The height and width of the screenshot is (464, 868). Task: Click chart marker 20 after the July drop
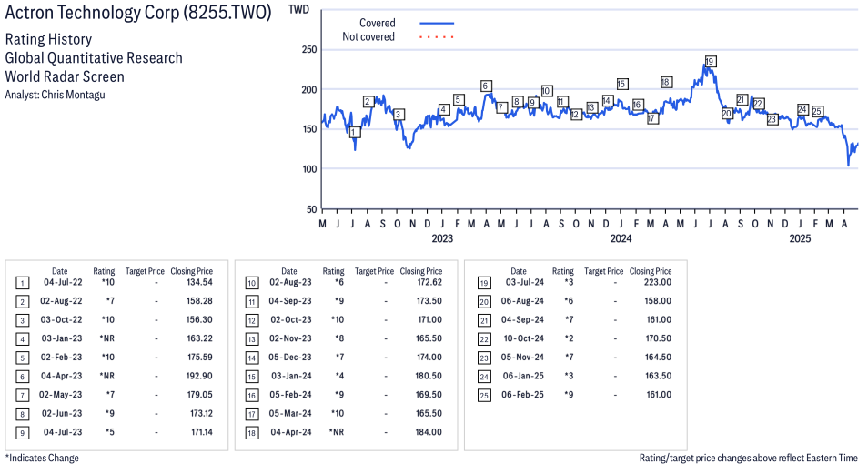pyautogui.click(x=727, y=114)
